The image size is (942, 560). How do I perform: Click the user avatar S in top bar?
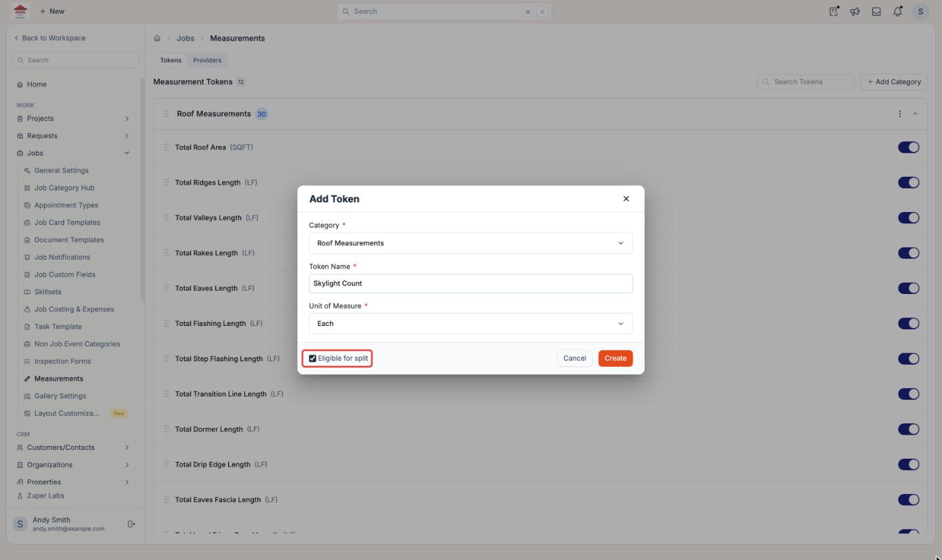click(920, 11)
